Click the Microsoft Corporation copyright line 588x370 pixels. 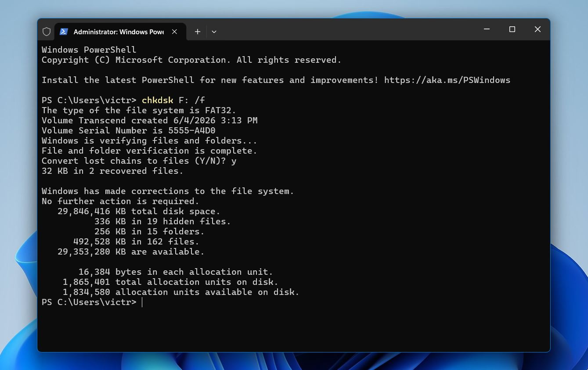(191, 60)
